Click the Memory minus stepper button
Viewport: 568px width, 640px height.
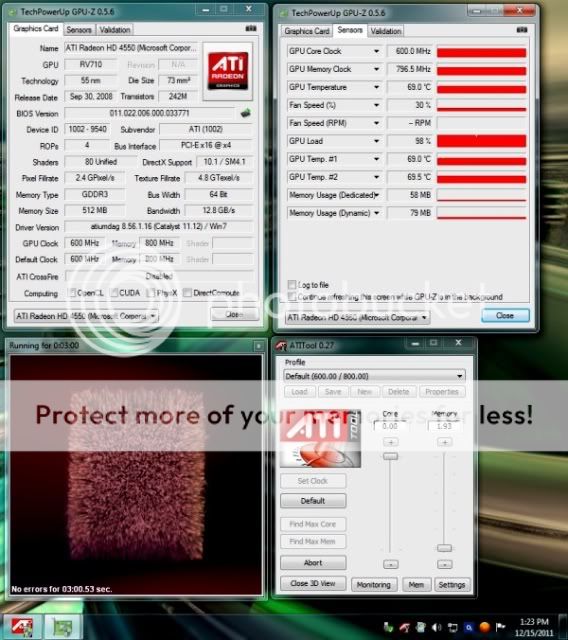click(x=445, y=564)
